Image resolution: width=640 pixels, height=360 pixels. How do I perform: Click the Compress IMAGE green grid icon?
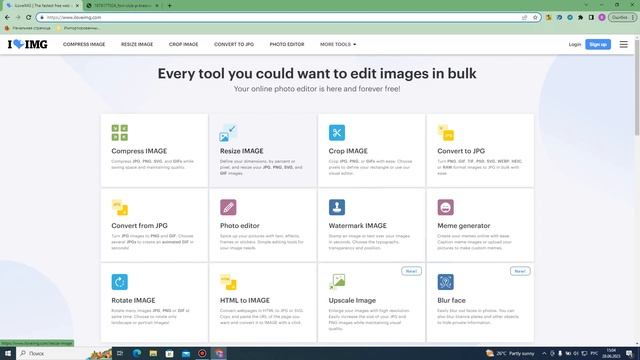(120, 133)
